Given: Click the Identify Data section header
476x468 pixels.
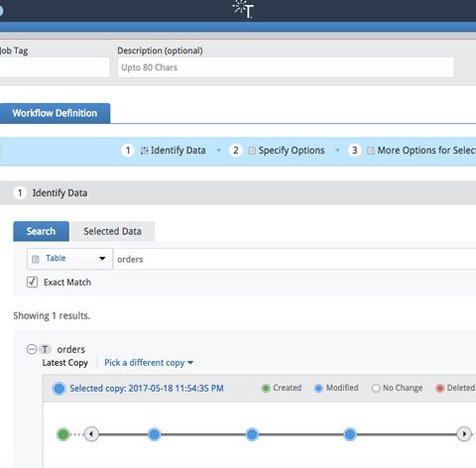Looking at the screenshot, I should tap(238, 192).
